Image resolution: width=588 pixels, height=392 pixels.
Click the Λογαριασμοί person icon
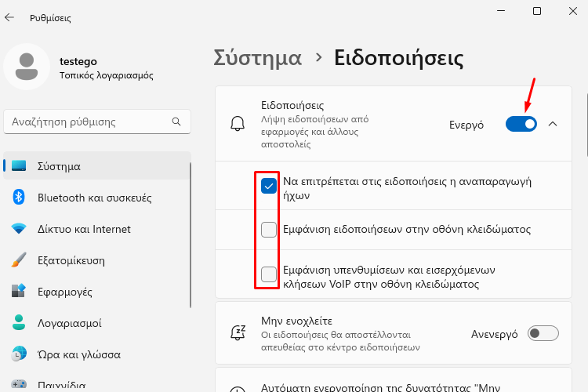(x=19, y=322)
